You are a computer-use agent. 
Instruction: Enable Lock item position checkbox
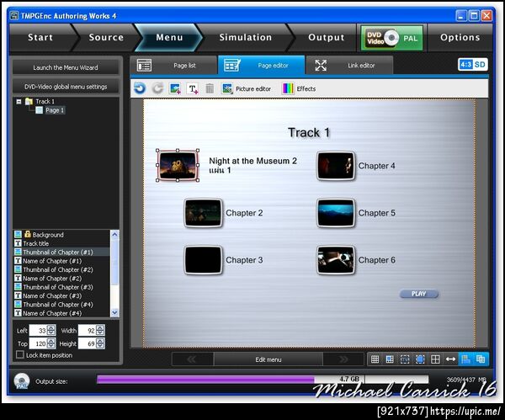tap(20, 354)
